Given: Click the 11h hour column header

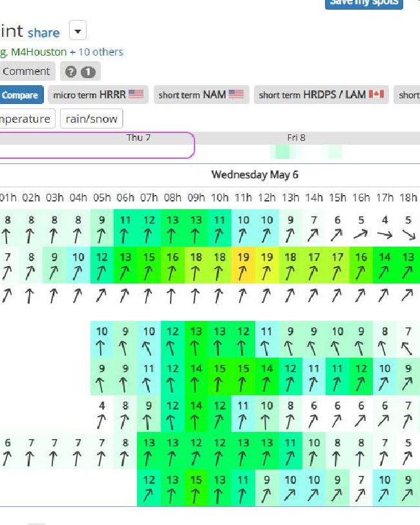Looking at the screenshot, I should 243,198.
